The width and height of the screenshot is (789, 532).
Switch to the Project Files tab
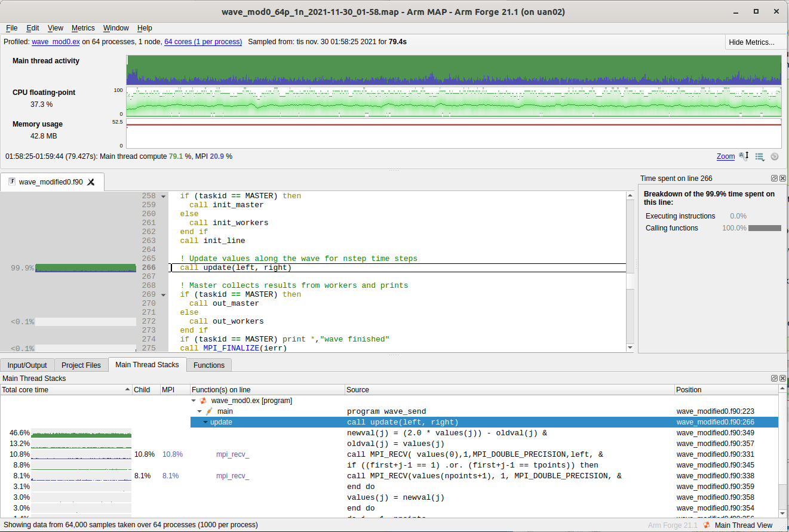tap(81, 365)
